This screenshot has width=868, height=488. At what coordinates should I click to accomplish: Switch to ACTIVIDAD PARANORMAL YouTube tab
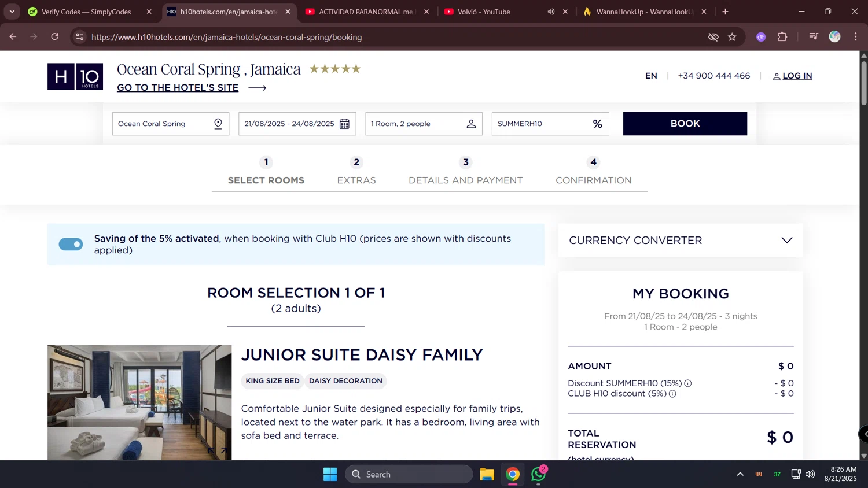pos(366,12)
